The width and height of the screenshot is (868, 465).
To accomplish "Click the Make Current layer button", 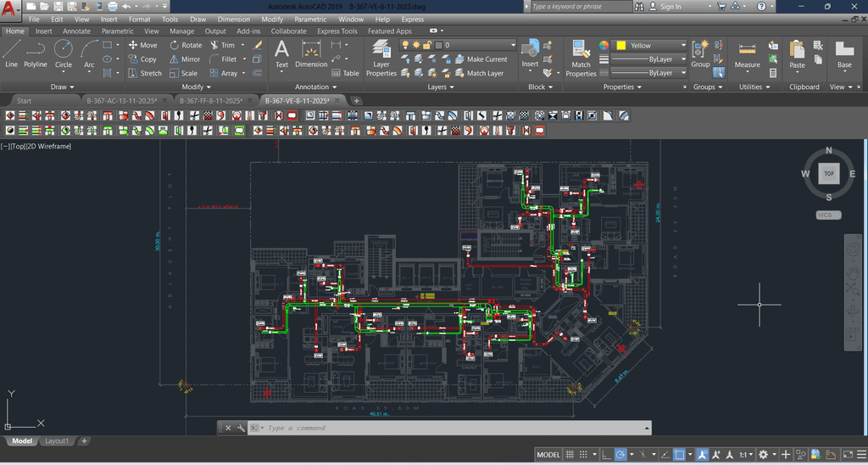I will click(480, 59).
